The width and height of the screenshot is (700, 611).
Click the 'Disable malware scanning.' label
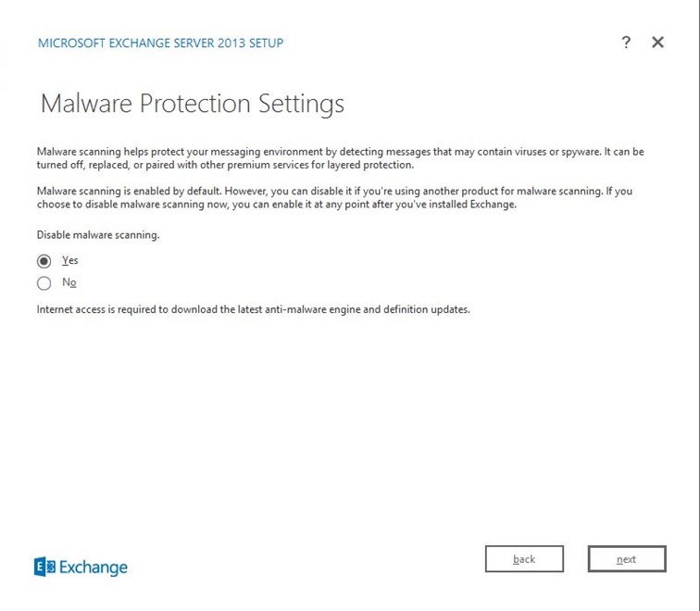[98, 235]
